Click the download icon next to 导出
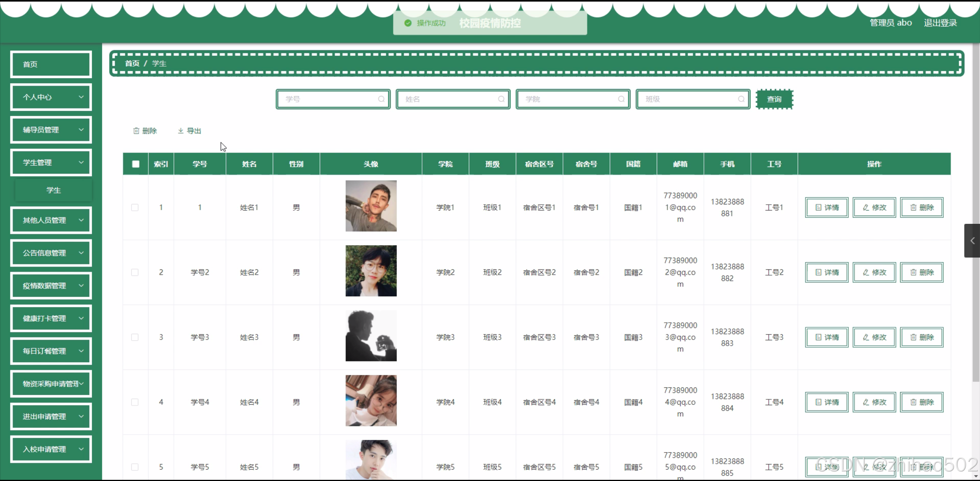This screenshot has height=481, width=980. 181,131
